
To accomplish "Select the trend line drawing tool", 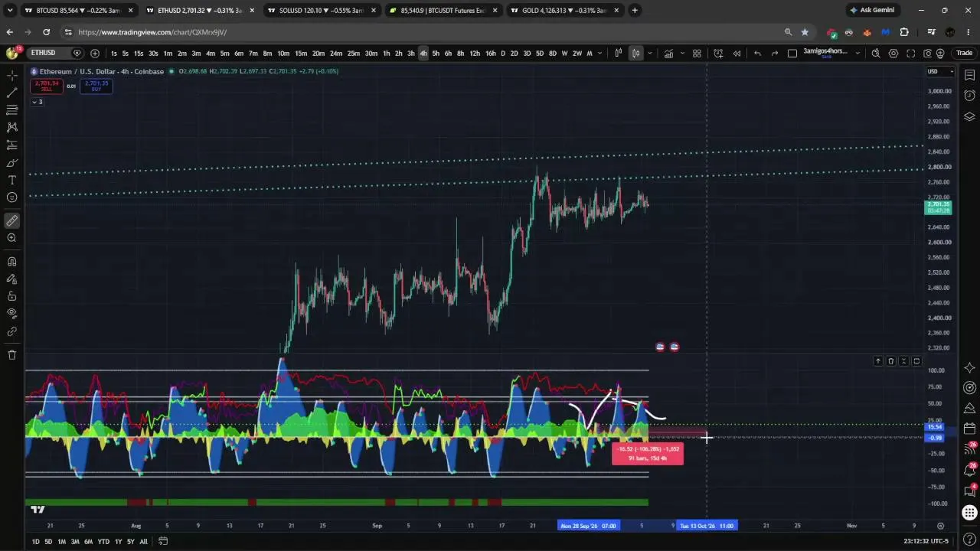I will pos(11,93).
